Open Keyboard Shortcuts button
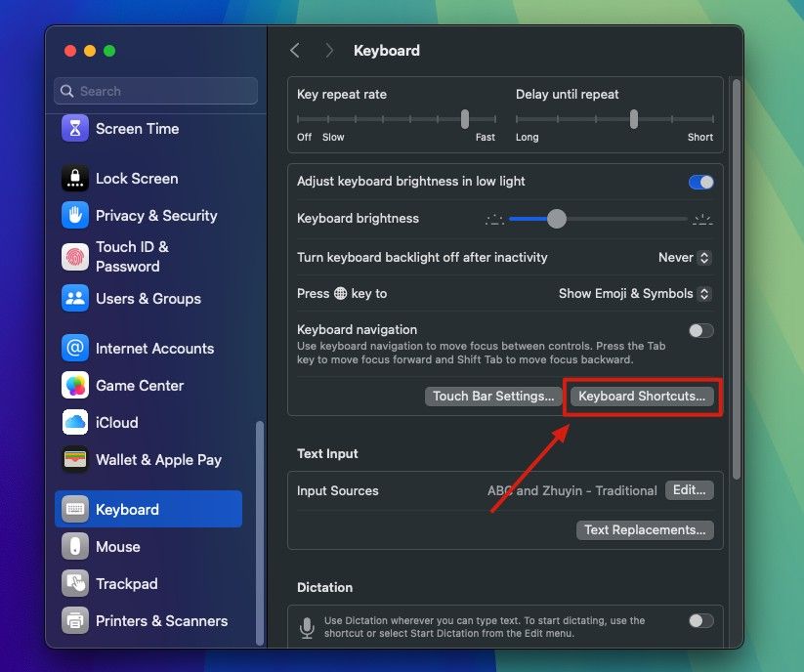This screenshot has width=804, height=672. click(x=642, y=397)
